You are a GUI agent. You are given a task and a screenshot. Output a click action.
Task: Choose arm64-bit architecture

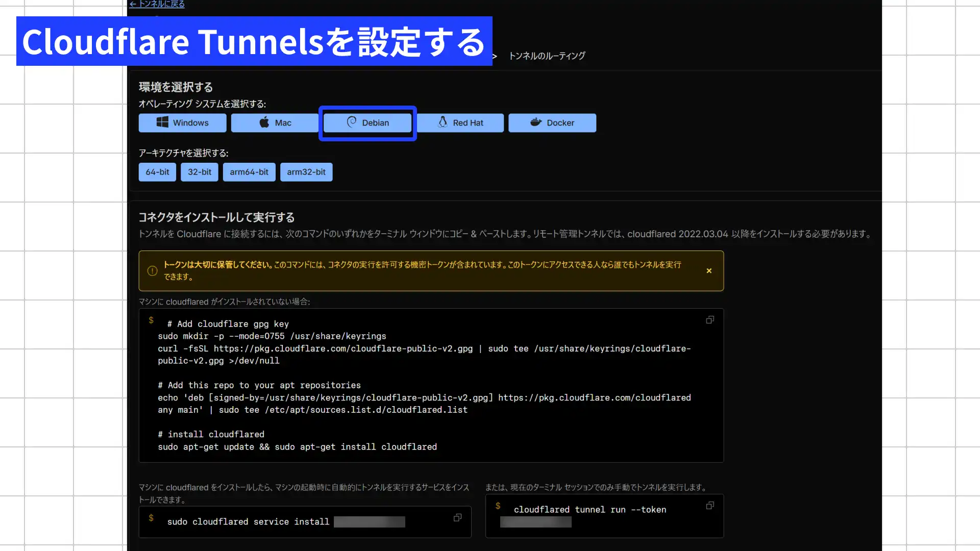[x=249, y=172]
